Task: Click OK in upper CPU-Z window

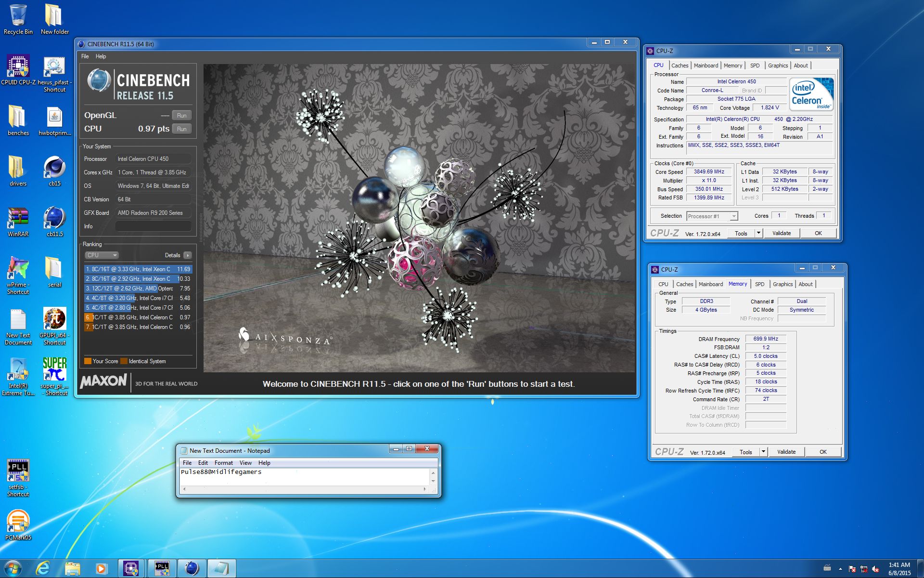Action: pos(819,233)
